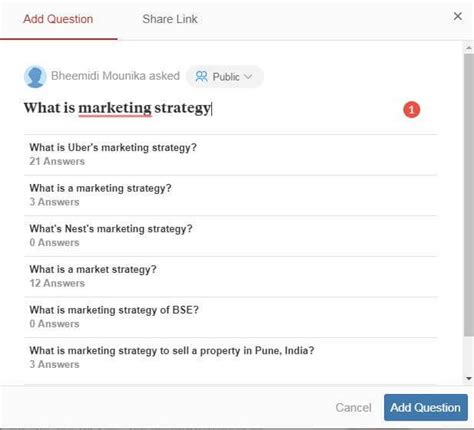
Task: Close the Add Question dialog
Action: click(458, 16)
